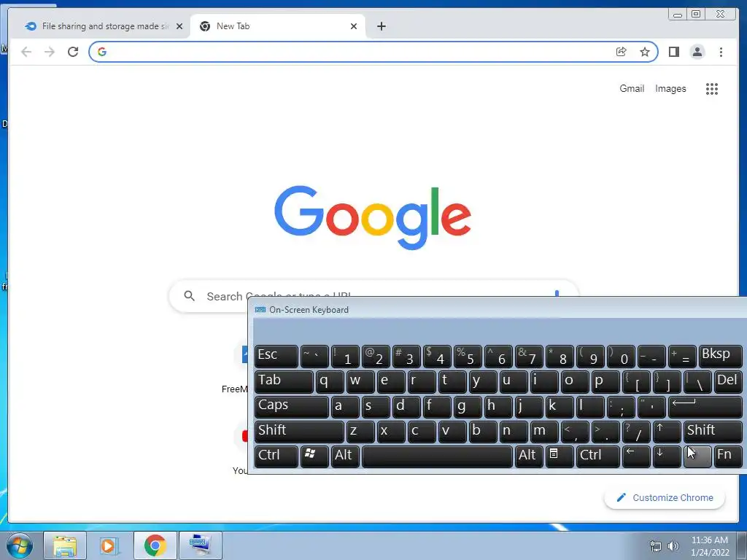Open the Chrome profile avatar
The height and width of the screenshot is (560, 747).
697,52
